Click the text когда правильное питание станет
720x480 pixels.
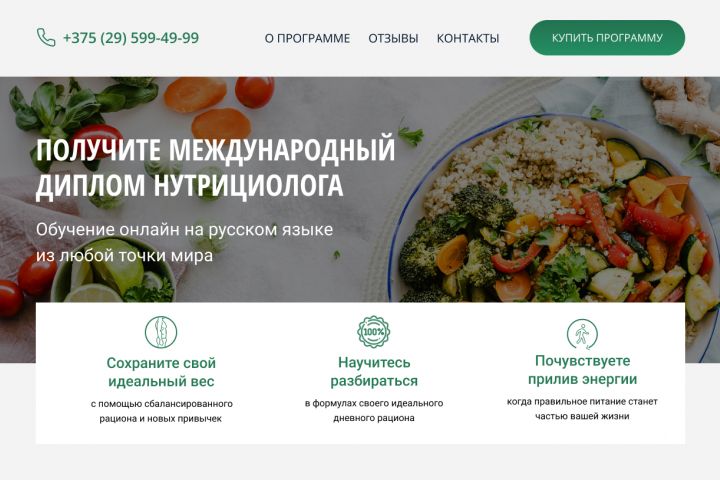point(582,401)
